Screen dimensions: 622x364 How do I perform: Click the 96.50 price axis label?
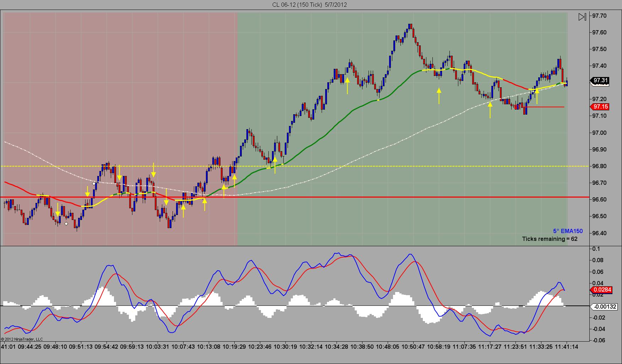pyautogui.click(x=599, y=216)
